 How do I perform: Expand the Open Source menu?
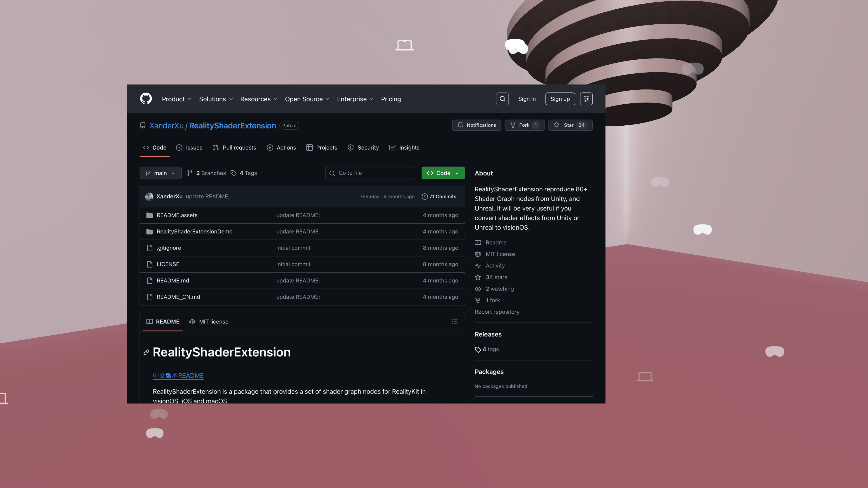click(x=307, y=99)
